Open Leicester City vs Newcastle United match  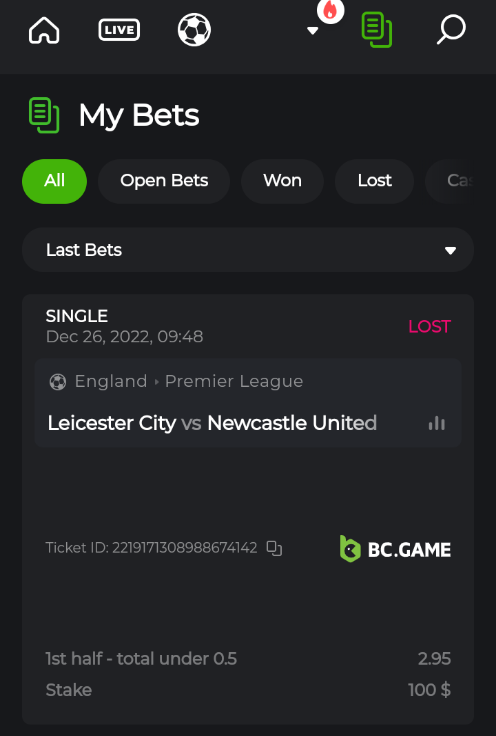(212, 423)
